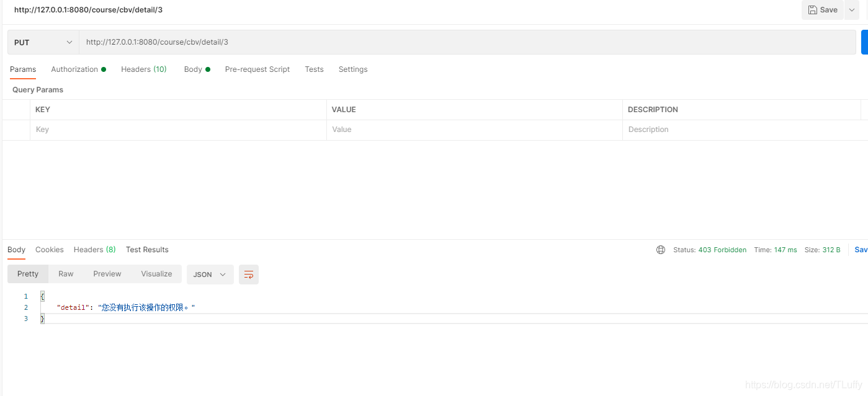This screenshot has height=396, width=868.
Task: Click the response size 312 B
Action: (x=831, y=250)
